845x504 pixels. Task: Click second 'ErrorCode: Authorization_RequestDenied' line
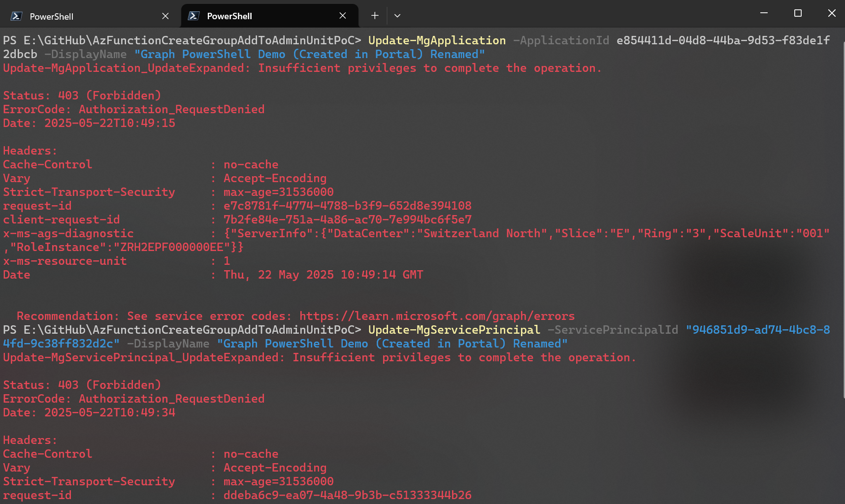coord(134,399)
